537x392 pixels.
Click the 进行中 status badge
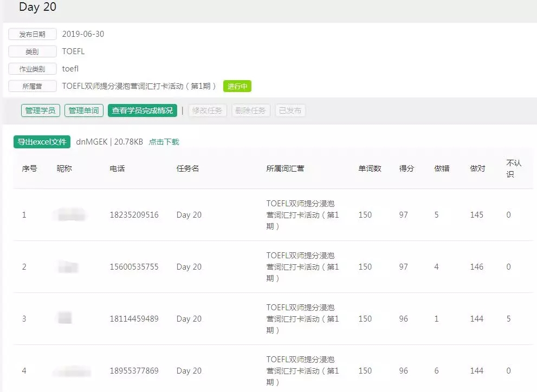[237, 86]
